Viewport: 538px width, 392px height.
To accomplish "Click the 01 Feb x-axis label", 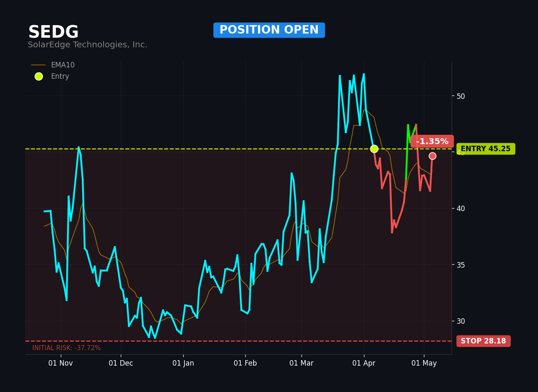I will tap(245, 363).
